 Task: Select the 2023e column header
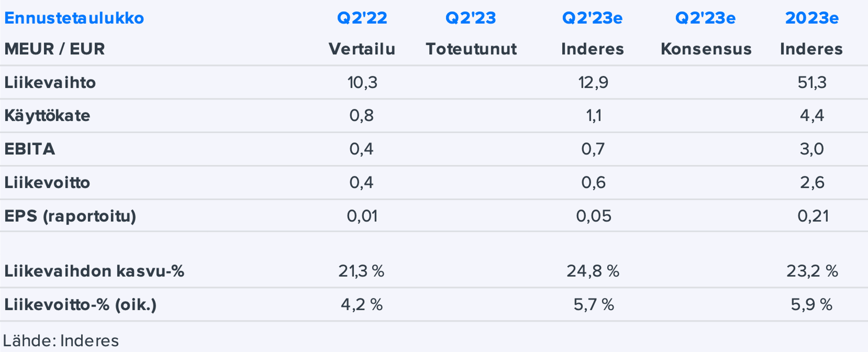click(812, 18)
